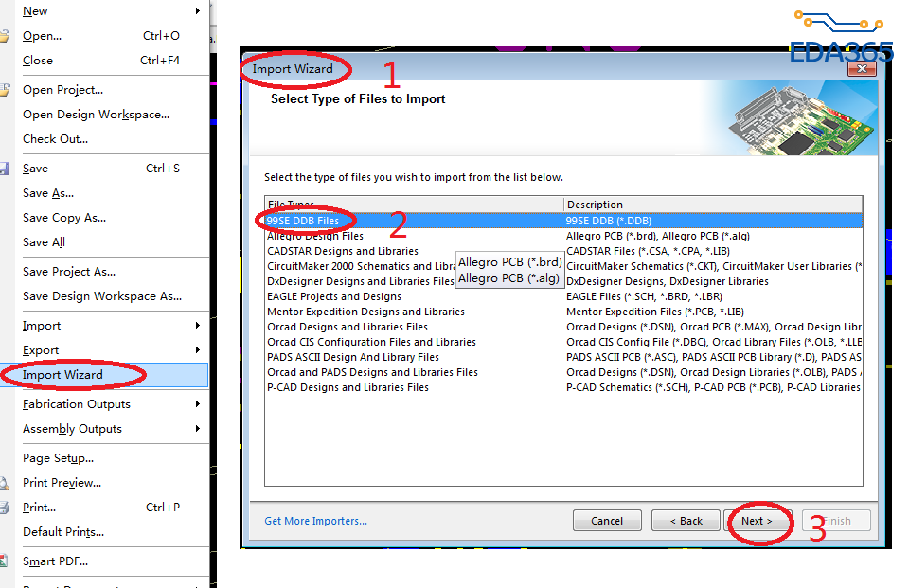Viewport: 909px width, 588px height.
Task: Select Mentor Expedition Designs and Libraries row
Action: (563, 312)
